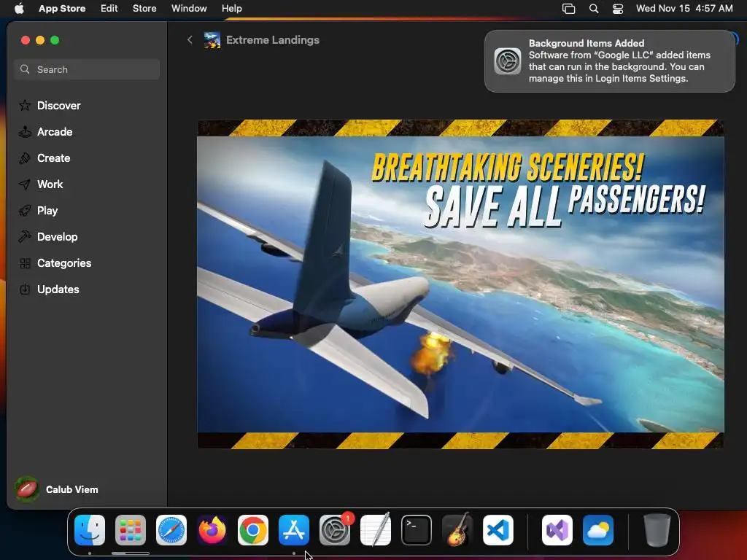Launch Firefox from the Dock
Image resolution: width=747 pixels, height=560 pixels.
tap(212, 530)
